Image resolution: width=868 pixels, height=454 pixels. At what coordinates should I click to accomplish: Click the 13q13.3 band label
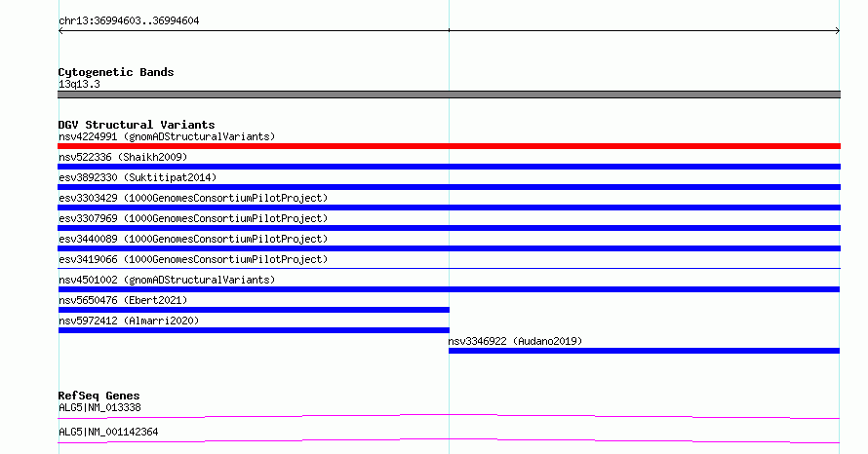coord(79,84)
